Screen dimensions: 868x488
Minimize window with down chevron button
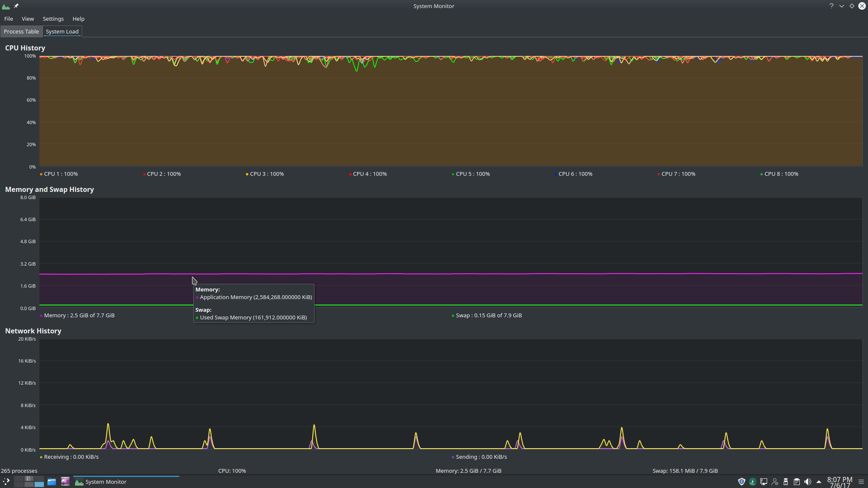[x=841, y=6]
